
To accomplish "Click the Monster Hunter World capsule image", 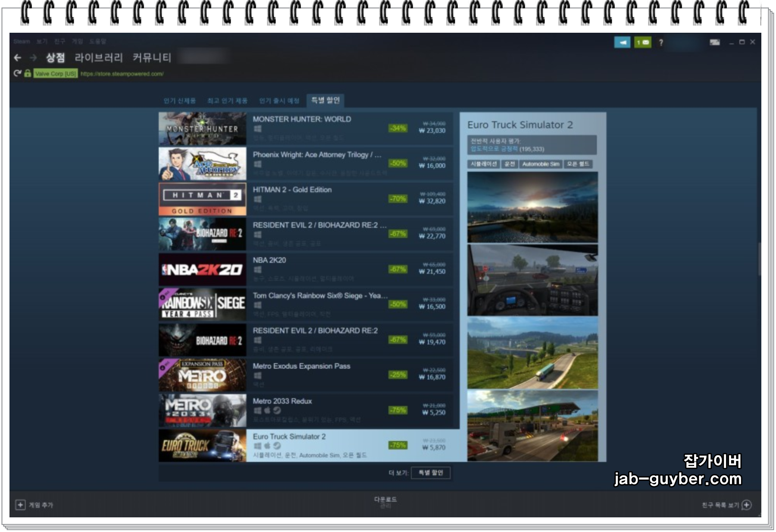I will tap(203, 128).
